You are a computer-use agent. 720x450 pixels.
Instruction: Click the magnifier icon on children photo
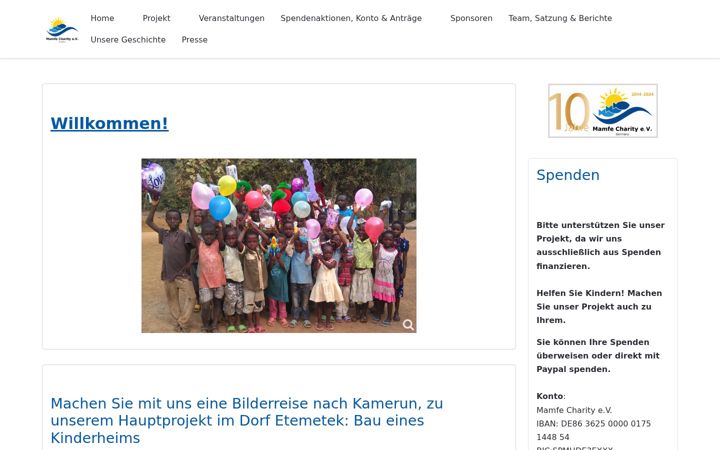[408, 325]
